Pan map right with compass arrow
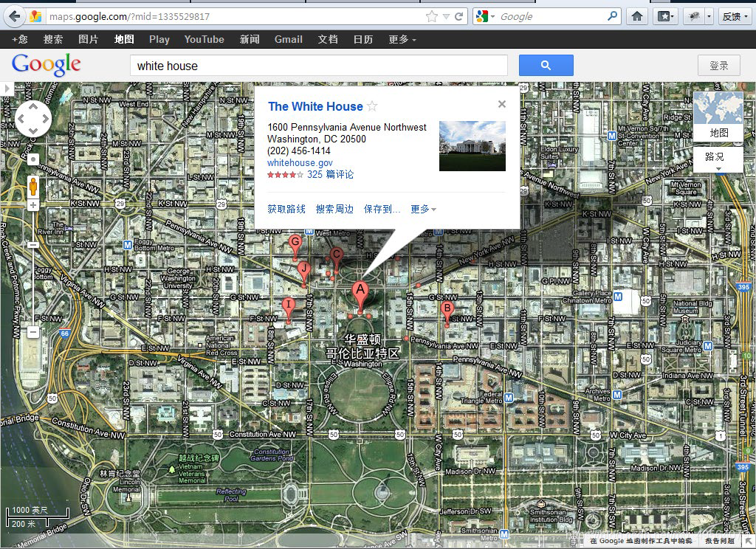This screenshot has height=549, width=756. point(45,118)
